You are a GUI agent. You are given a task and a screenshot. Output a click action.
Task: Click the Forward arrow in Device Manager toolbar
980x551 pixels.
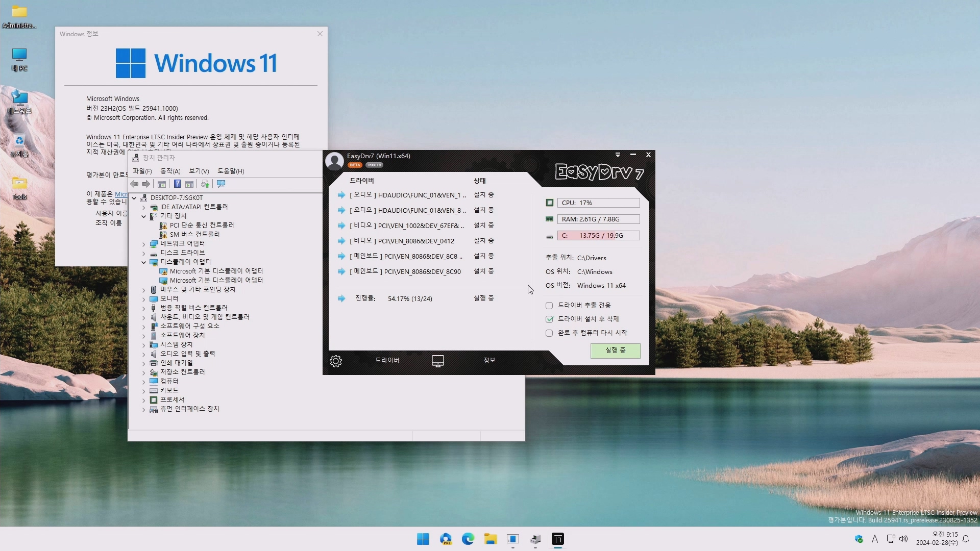coord(146,184)
